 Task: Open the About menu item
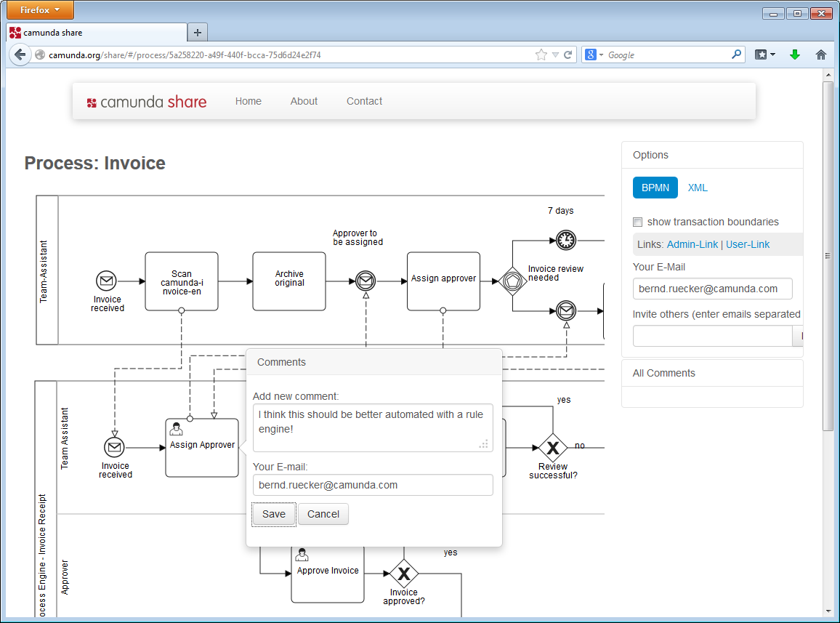click(x=304, y=101)
